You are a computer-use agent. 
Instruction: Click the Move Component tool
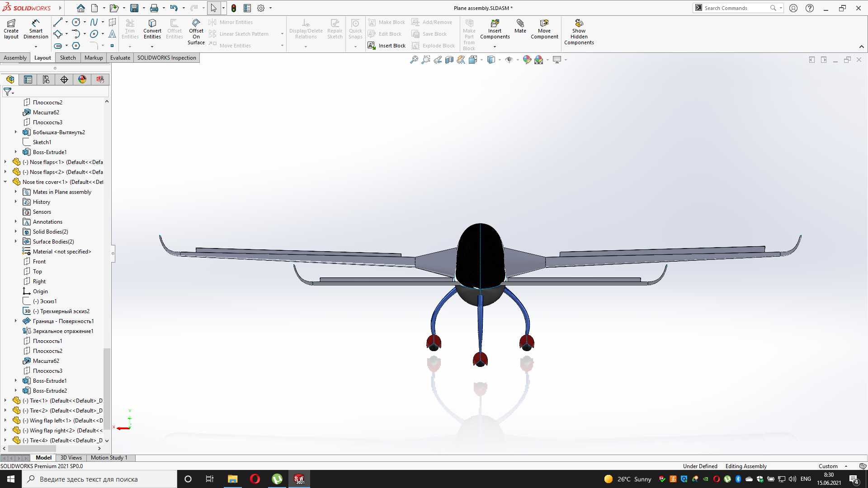(544, 29)
